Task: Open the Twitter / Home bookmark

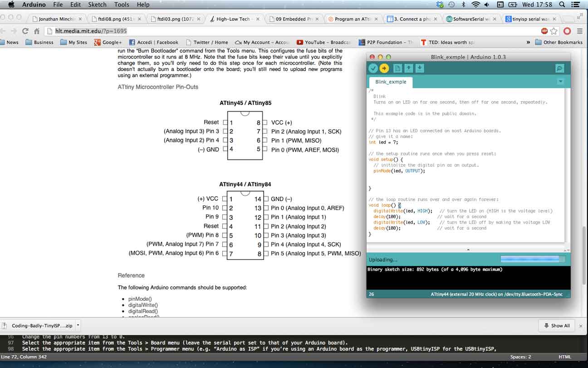Action: 207,42
